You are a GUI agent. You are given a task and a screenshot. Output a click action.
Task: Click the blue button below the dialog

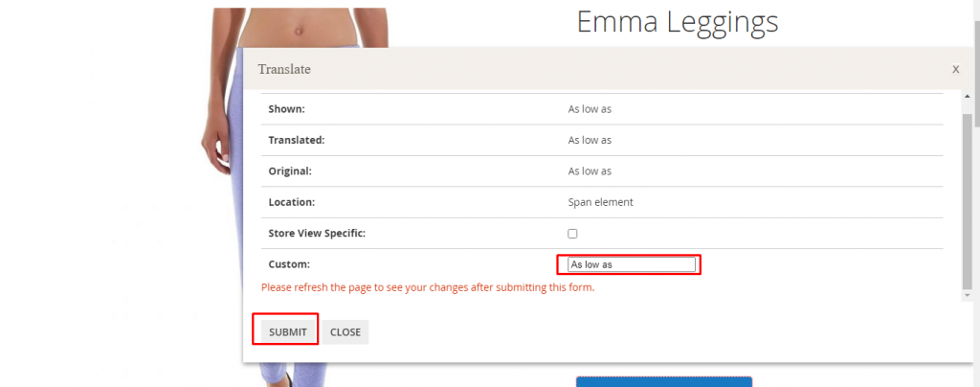[664, 381]
